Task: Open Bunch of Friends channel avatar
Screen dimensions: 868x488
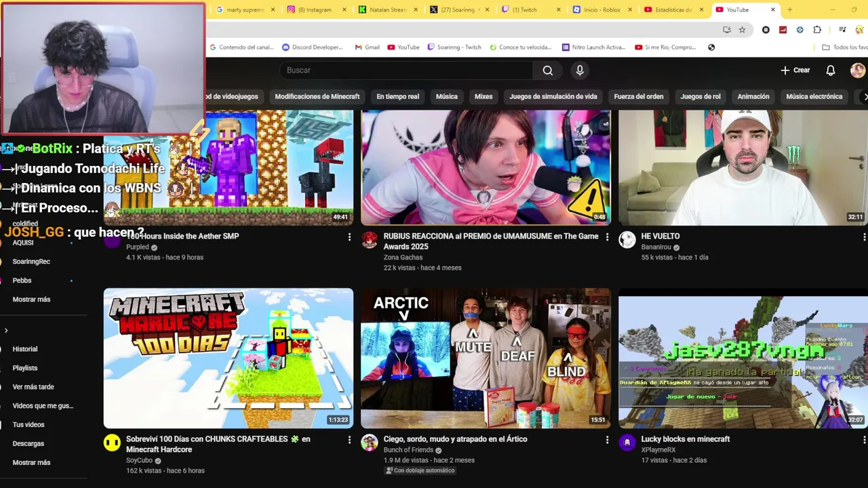Action: pyautogui.click(x=370, y=443)
